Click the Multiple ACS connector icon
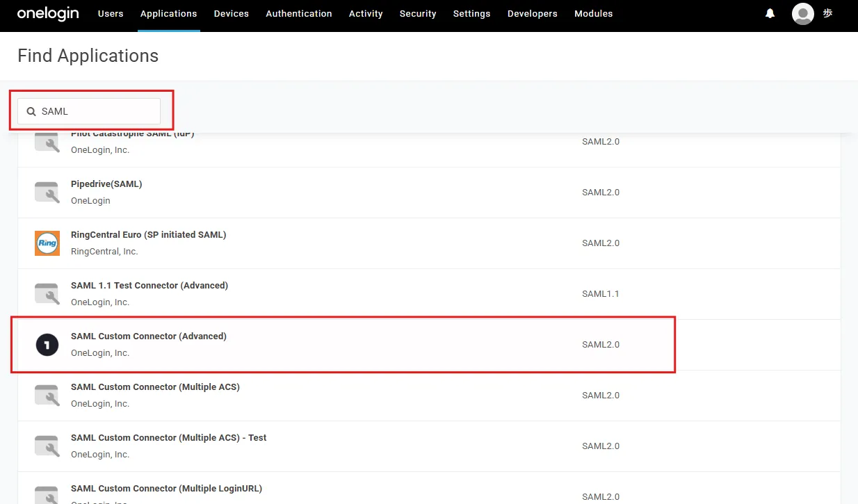 click(47, 396)
